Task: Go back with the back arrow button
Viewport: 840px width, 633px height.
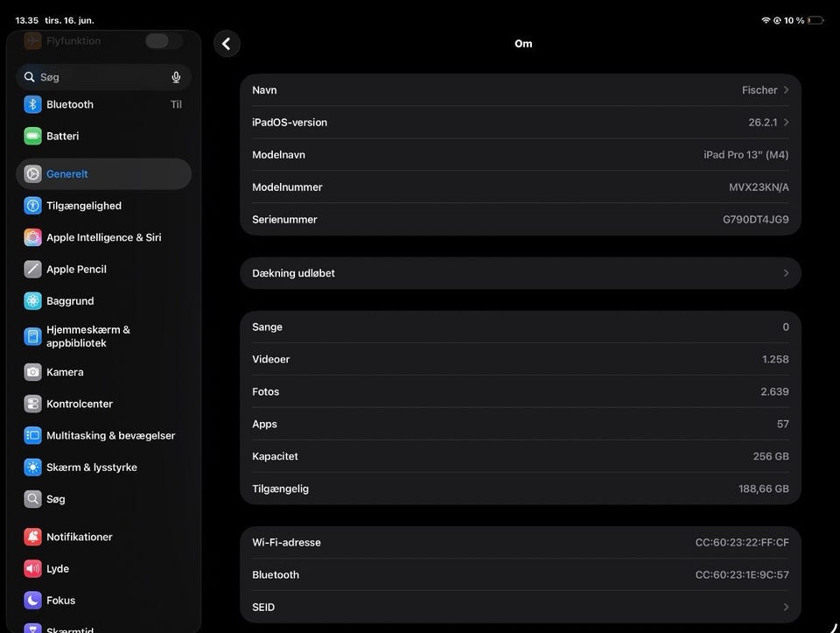Action: point(227,44)
